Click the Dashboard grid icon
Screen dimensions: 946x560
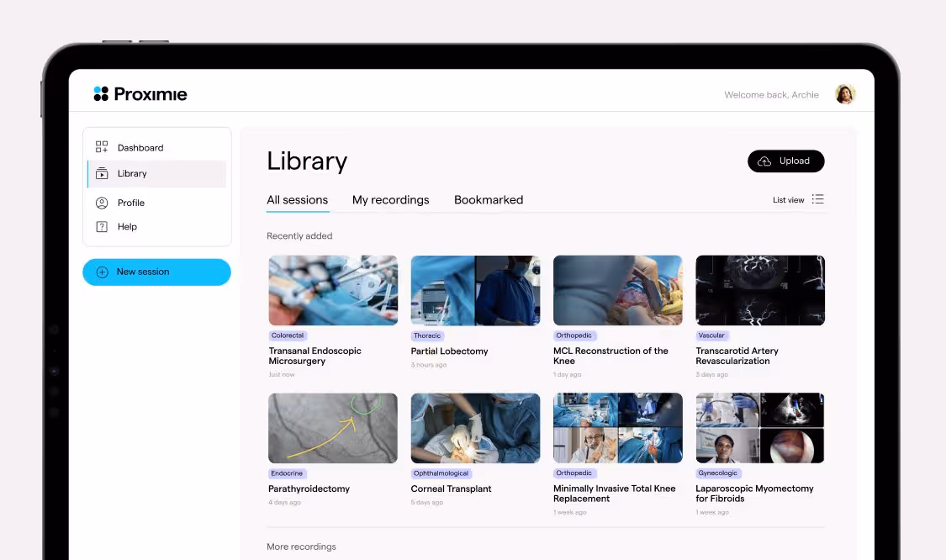click(102, 147)
